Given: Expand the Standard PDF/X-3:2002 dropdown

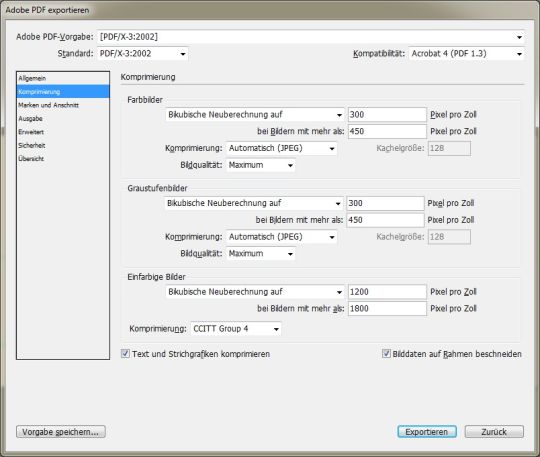Looking at the screenshot, I should (143, 54).
